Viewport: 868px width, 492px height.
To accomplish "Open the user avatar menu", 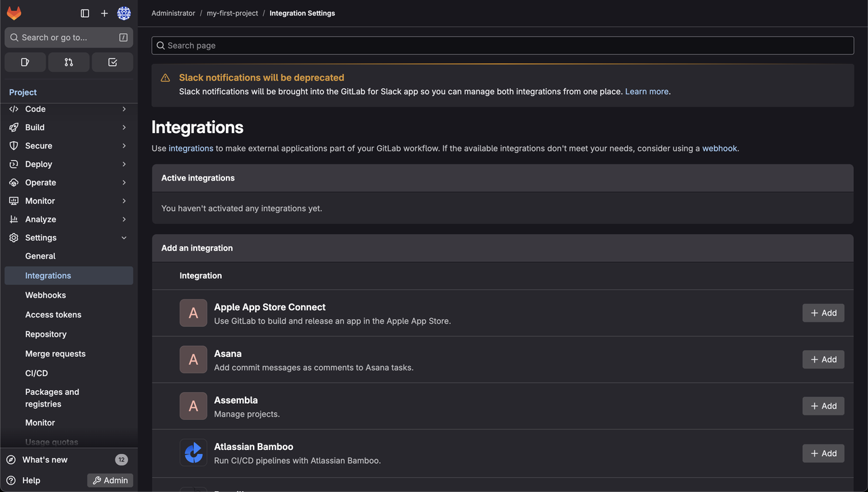I will click(x=123, y=13).
